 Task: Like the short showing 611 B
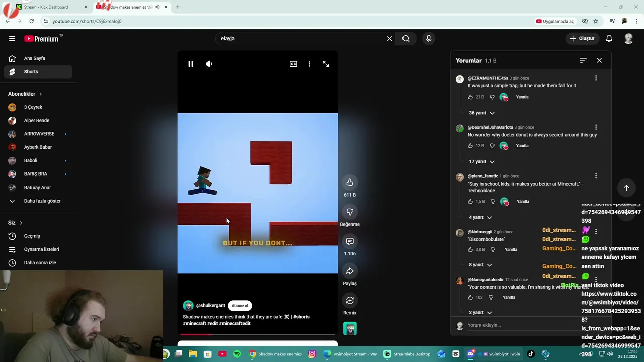[350, 183]
